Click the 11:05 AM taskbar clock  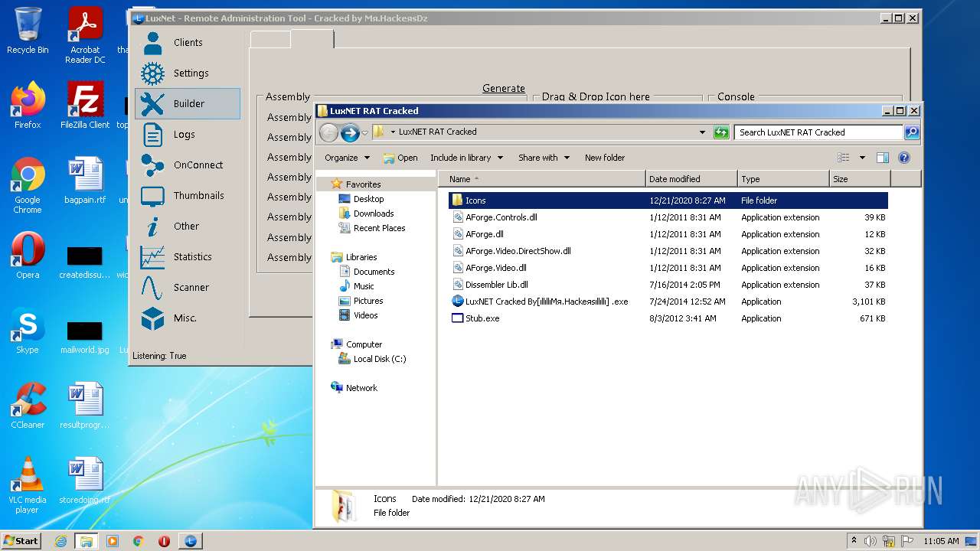941,541
